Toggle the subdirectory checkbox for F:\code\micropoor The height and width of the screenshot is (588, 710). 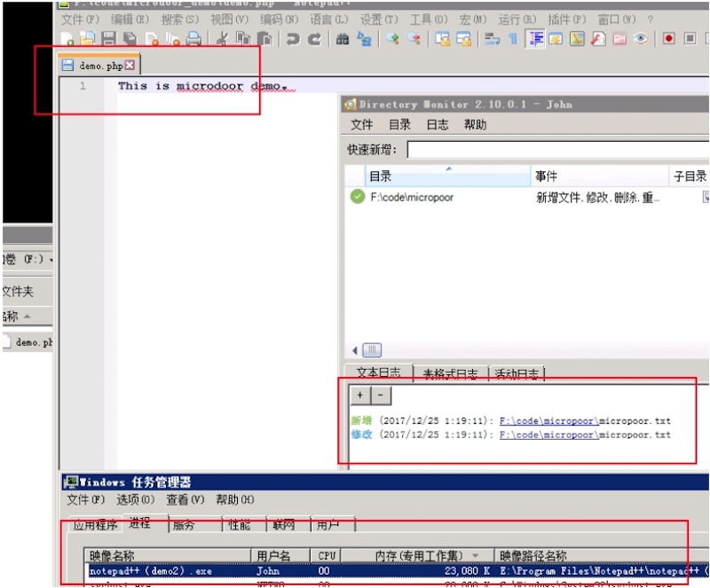tap(706, 197)
